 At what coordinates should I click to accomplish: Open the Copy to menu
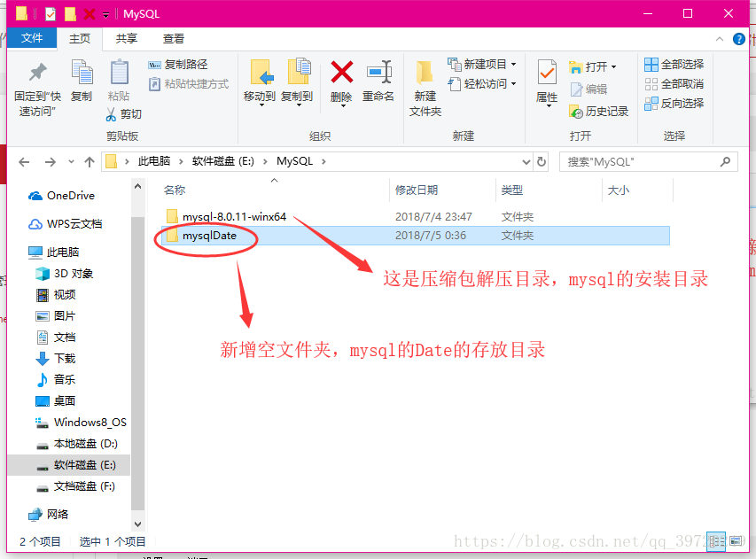coord(297,83)
